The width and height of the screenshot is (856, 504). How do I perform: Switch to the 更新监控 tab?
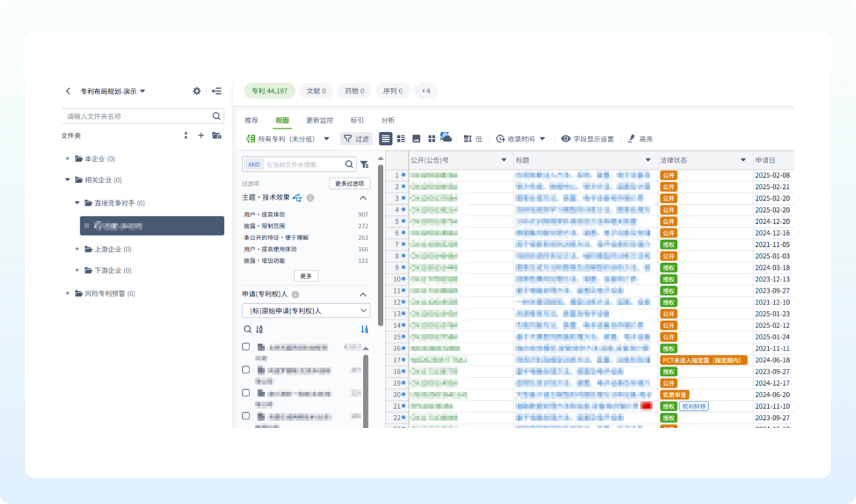[x=320, y=121]
